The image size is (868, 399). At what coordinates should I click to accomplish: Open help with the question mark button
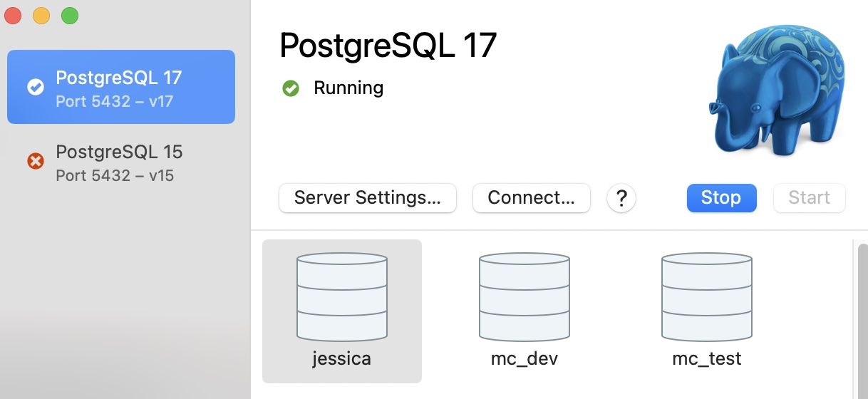click(x=621, y=197)
